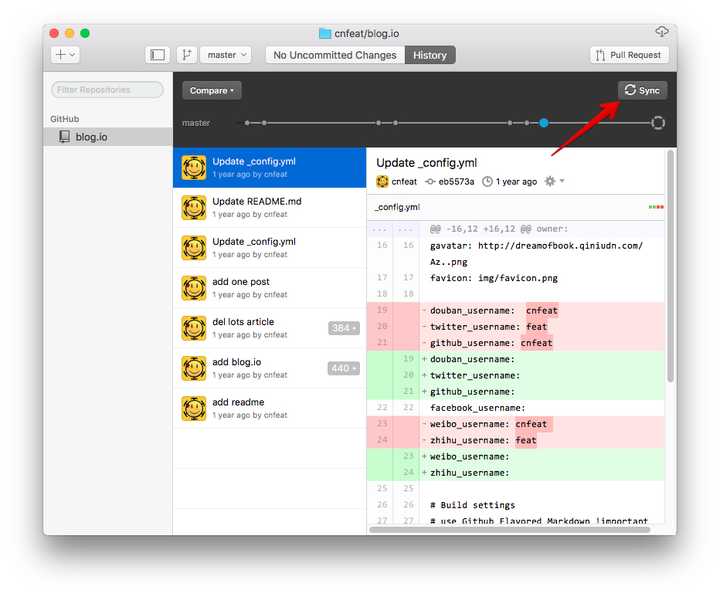
Task: Toggle the repository sidebar panel
Action: (158, 55)
